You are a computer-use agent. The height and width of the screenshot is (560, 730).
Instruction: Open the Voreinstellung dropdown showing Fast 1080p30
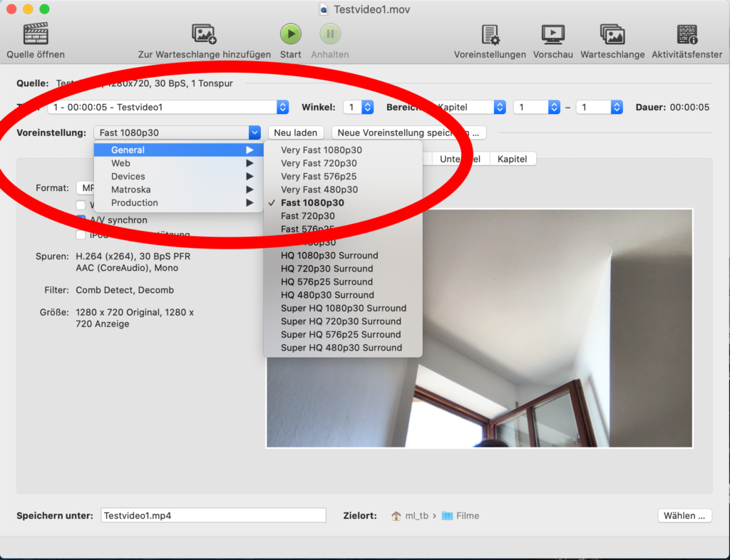(177, 133)
